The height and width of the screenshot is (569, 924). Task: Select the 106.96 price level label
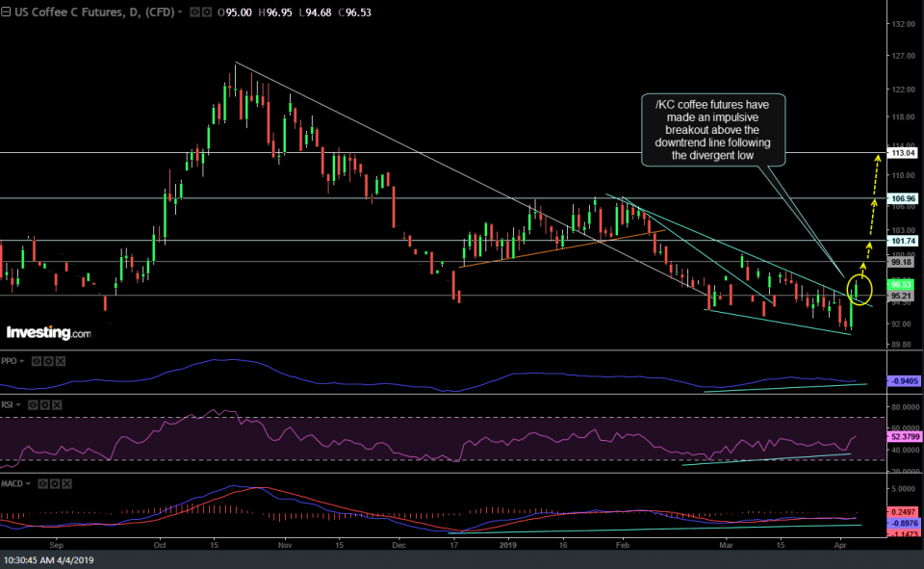tap(903, 198)
